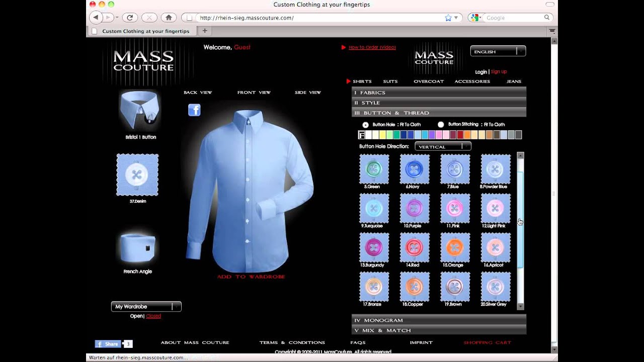Image resolution: width=644 pixels, height=362 pixels.
Task: Pick the yellow thread color swatch
Action: 382,135
